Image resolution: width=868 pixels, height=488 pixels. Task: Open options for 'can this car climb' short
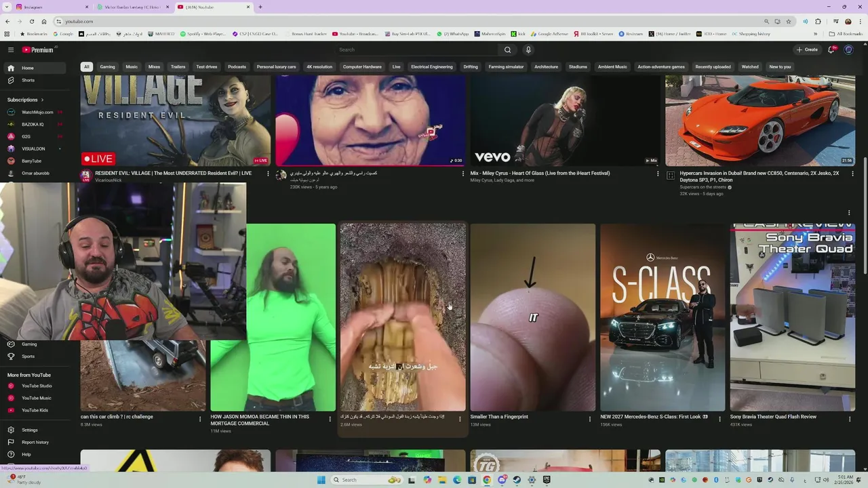[199, 419]
